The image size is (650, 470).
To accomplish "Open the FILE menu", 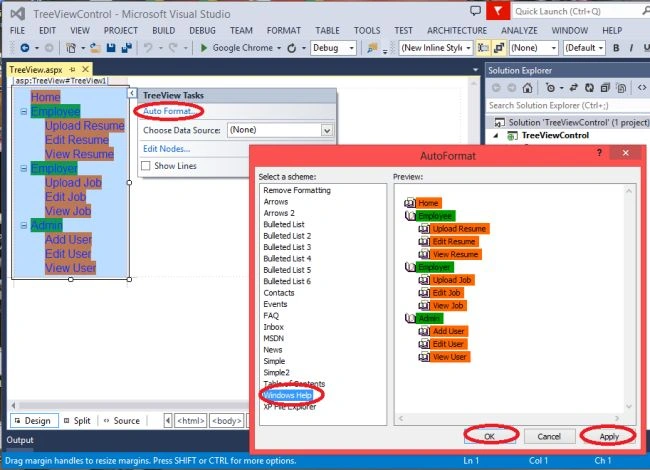I will coord(17,31).
